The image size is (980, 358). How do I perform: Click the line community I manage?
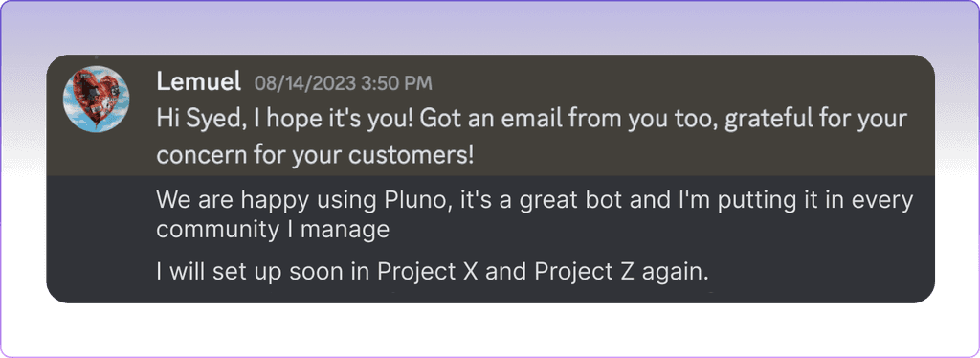click(x=273, y=231)
